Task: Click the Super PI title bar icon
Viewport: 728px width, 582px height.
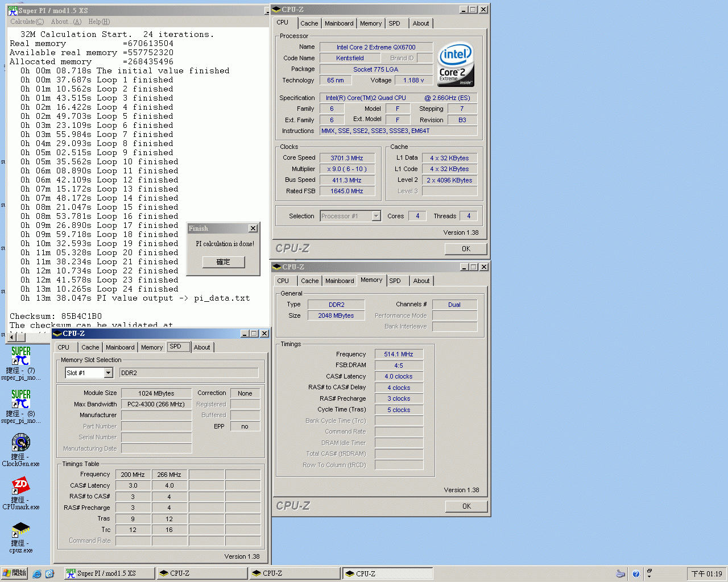Action: [x=13, y=10]
